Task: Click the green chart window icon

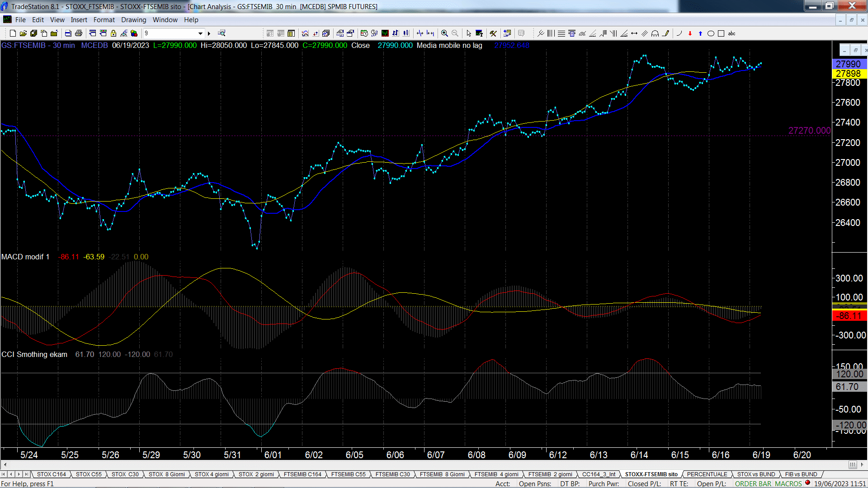Action: tap(385, 33)
